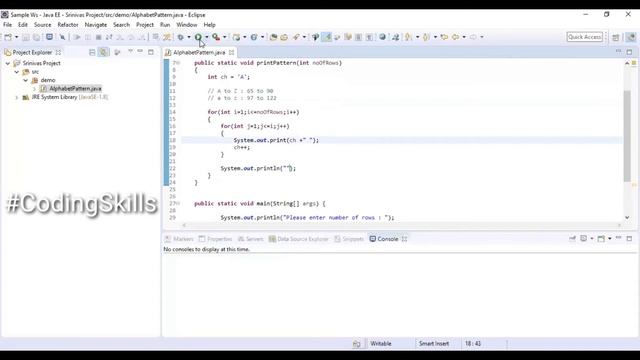Screen dimensions: 640x360
Task: Switch to AlphabetPattern.java editor tab
Action: (x=199, y=53)
